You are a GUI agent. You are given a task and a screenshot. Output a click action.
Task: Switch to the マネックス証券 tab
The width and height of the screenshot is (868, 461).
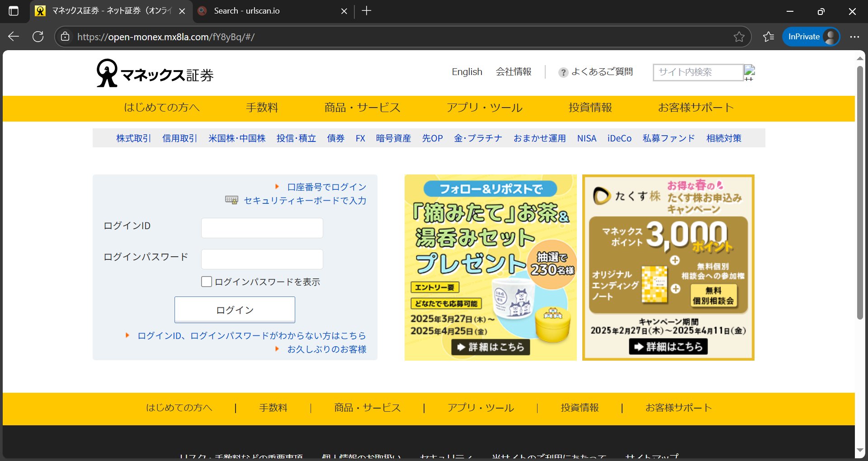click(111, 11)
